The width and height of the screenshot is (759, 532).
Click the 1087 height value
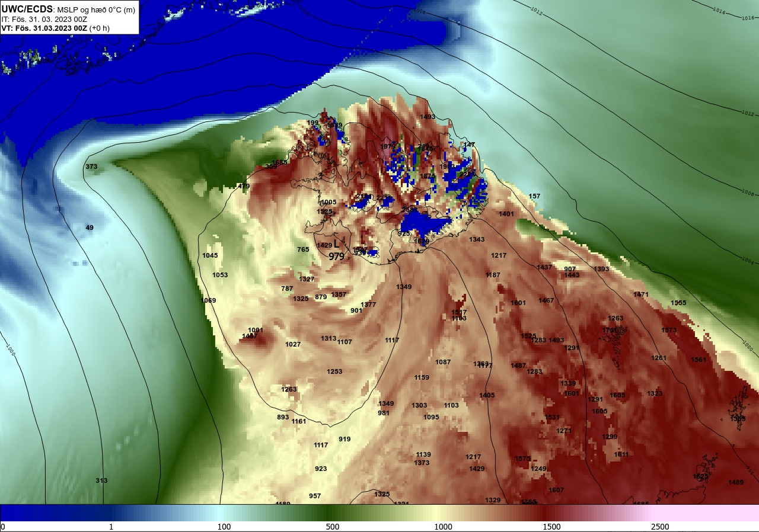coord(443,362)
